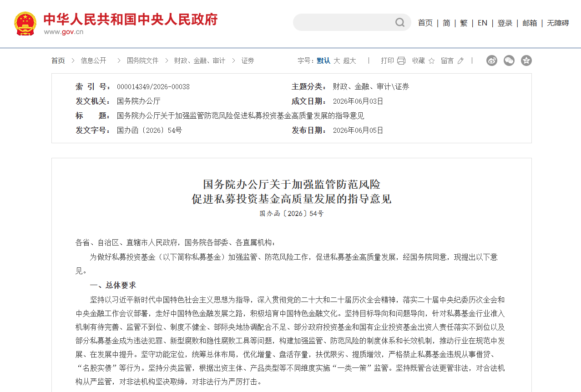Share to QQ Zone star icon
This screenshot has width=581, height=392.
526,60
